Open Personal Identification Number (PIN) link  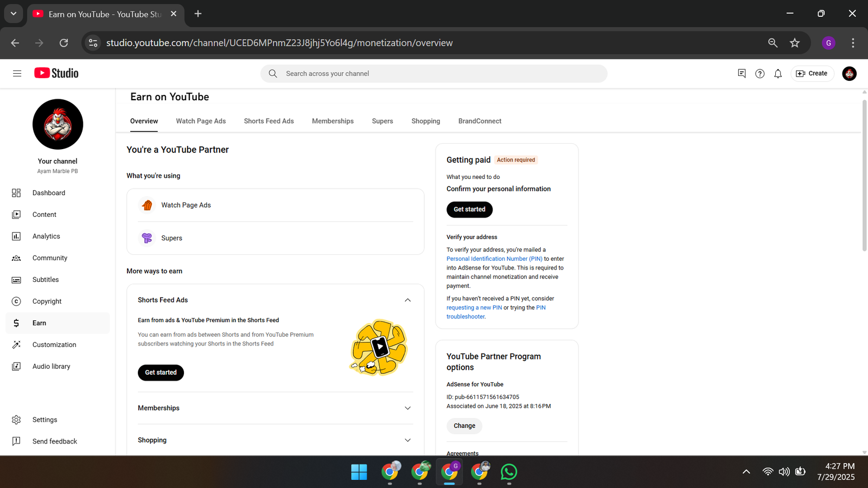pyautogui.click(x=494, y=259)
